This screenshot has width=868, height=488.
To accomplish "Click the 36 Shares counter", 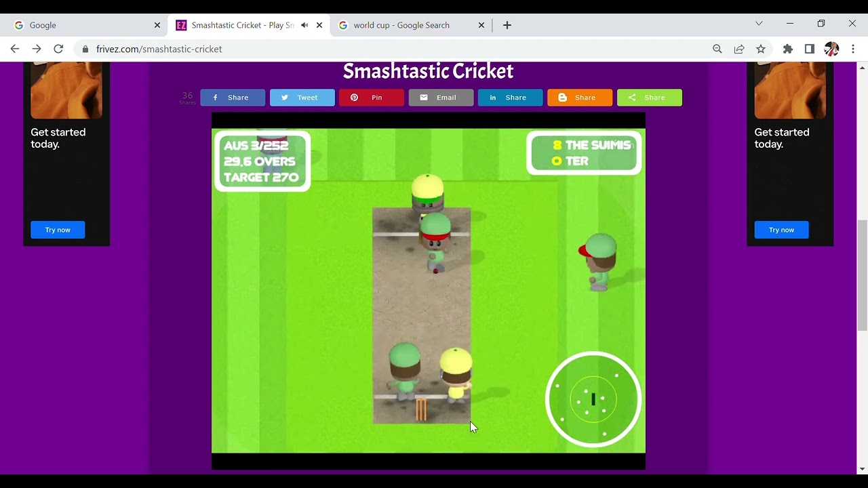I will click(187, 98).
